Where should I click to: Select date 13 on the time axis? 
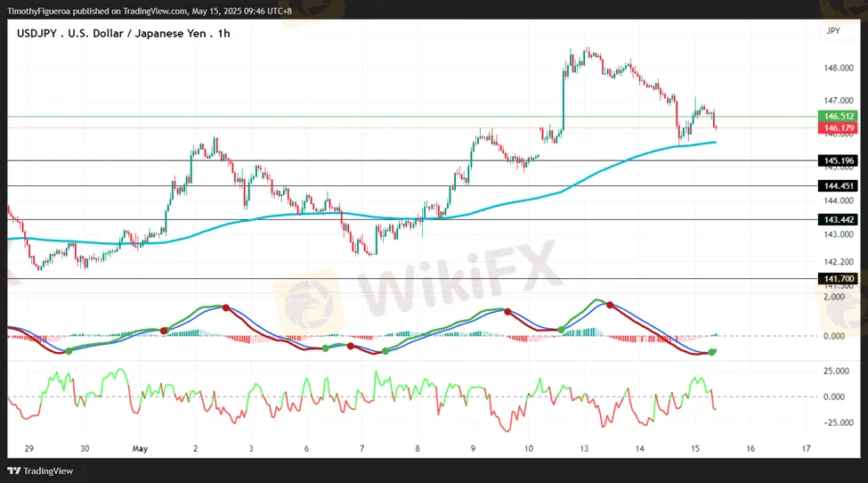[x=584, y=449]
